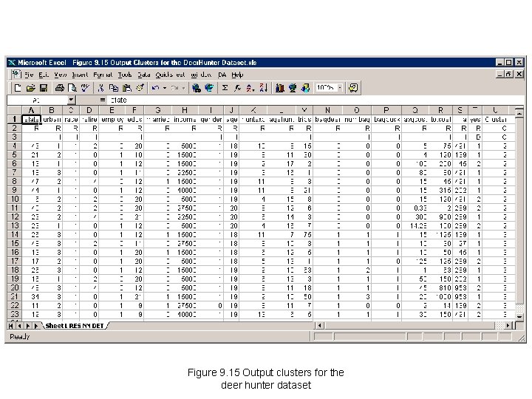Open the Name Box dropdown arrow
This screenshot has height=399, width=532.
[x=71, y=100]
